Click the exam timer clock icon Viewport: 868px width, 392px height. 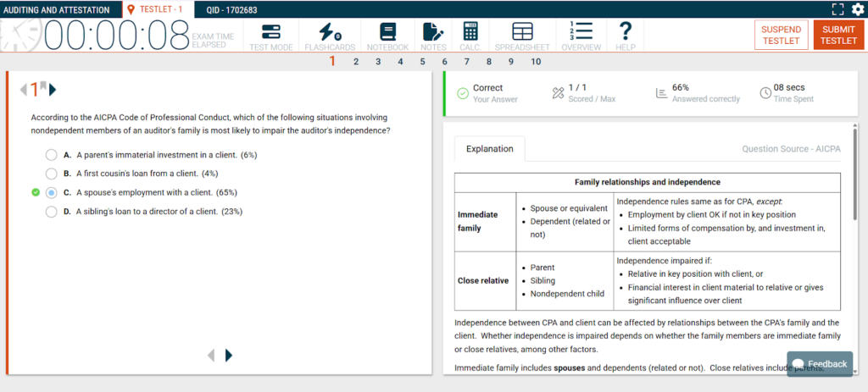coord(20,36)
